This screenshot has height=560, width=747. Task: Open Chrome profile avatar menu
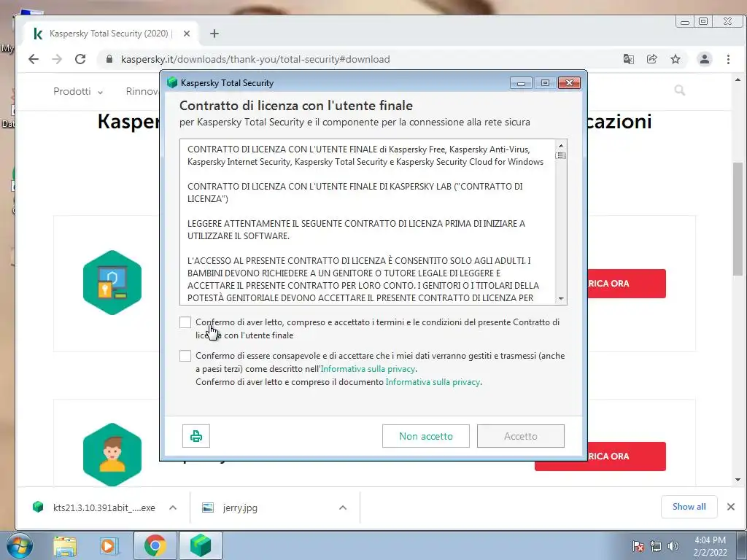[x=705, y=59]
